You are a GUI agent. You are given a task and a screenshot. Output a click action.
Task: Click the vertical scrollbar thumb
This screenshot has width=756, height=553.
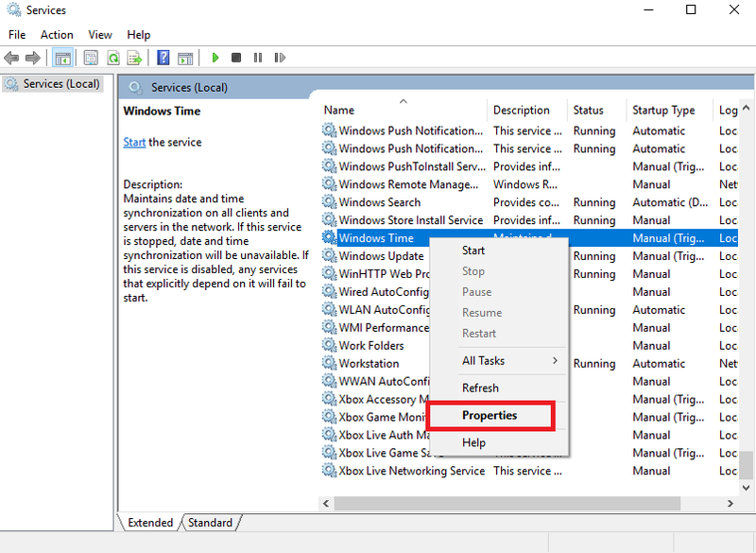tap(746, 465)
